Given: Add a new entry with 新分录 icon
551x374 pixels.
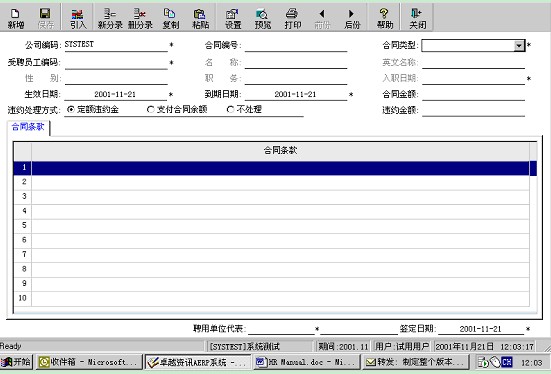Looking at the screenshot, I should tap(110, 18).
